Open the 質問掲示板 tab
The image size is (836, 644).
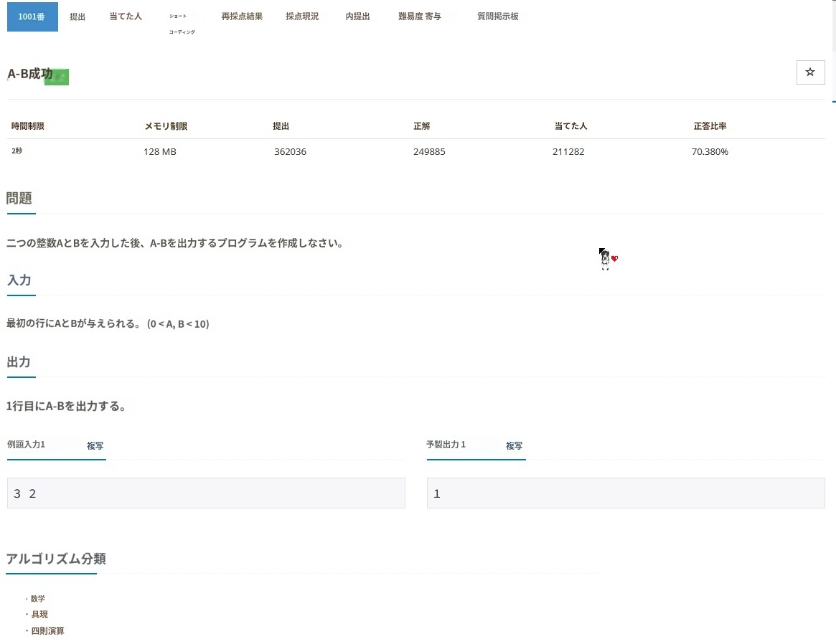(x=497, y=16)
